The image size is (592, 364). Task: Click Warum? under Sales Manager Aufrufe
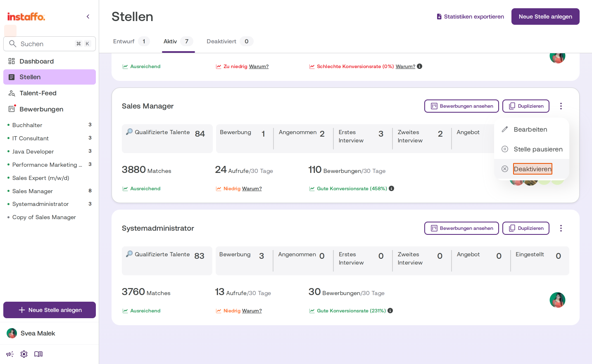(x=252, y=189)
